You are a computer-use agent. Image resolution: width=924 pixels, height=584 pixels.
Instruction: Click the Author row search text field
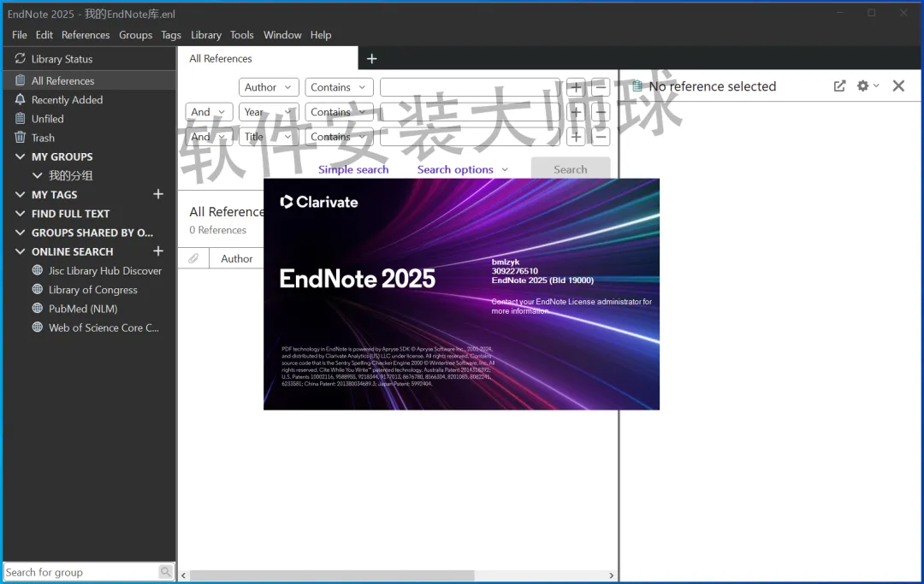click(x=471, y=87)
